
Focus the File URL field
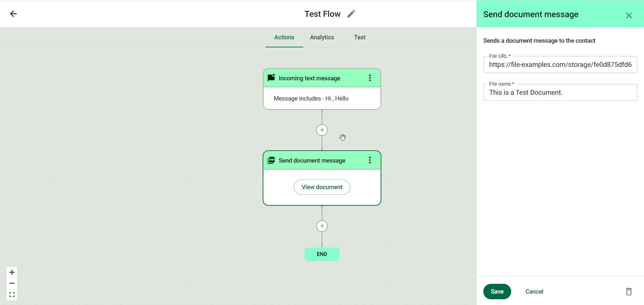point(560,65)
